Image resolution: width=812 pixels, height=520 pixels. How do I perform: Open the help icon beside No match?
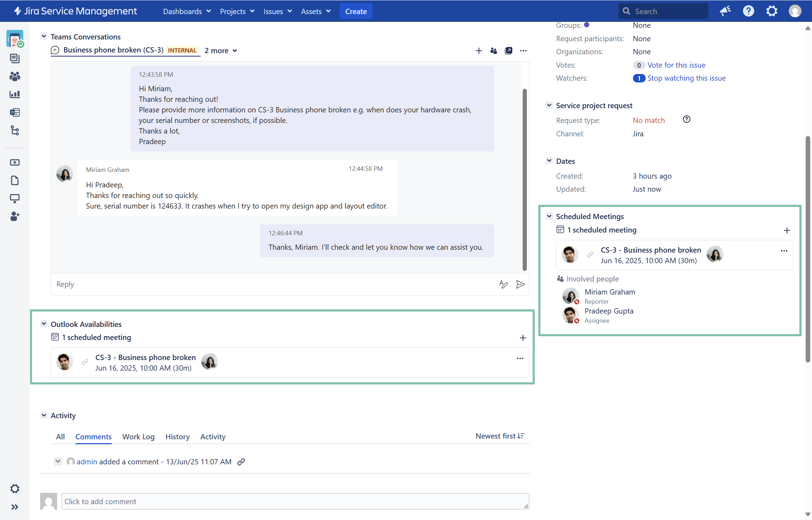[686, 119]
